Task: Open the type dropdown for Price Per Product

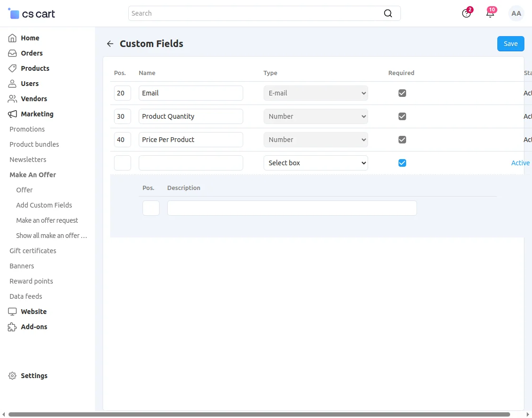Action: (x=315, y=140)
